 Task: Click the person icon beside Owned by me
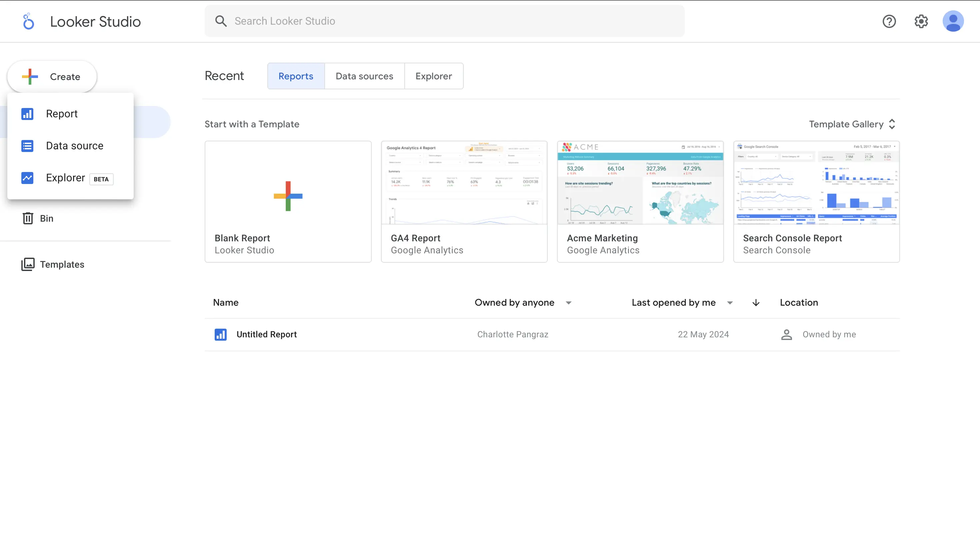pos(787,335)
